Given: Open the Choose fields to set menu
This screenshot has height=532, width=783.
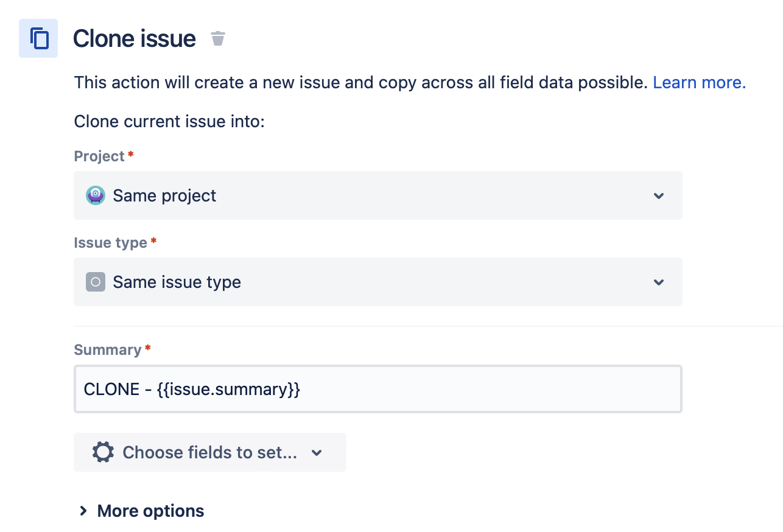Looking at the screenshot, I should (210, 452).
